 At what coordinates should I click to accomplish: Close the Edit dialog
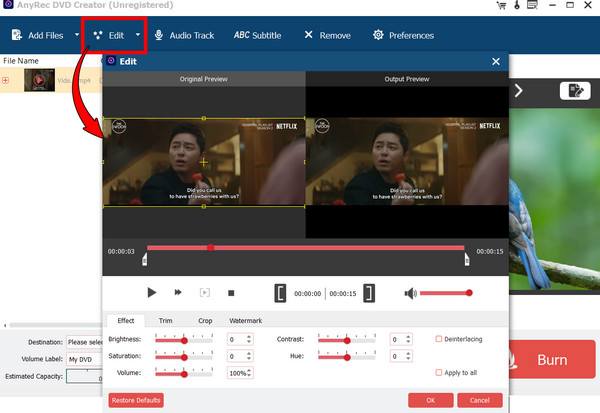(496, 61)
